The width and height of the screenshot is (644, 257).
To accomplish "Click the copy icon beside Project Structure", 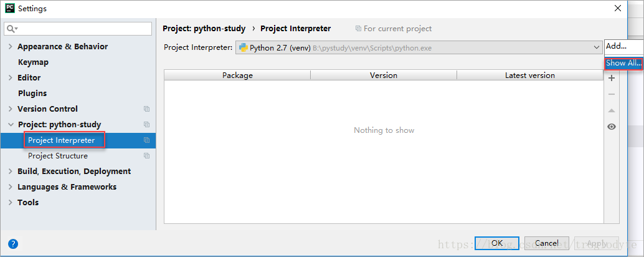I will [x=146, y=156].
